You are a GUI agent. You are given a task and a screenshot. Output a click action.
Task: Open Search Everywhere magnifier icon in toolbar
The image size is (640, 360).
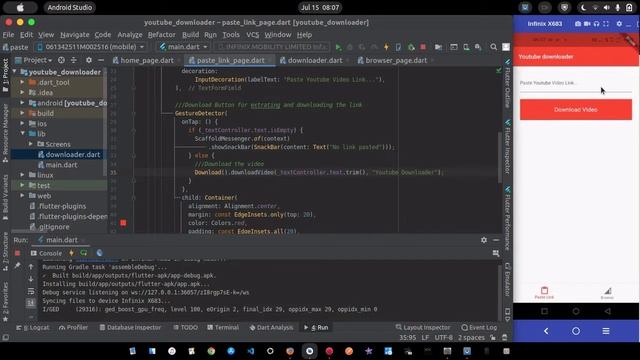pyautogui.click(x=493, y=47)
